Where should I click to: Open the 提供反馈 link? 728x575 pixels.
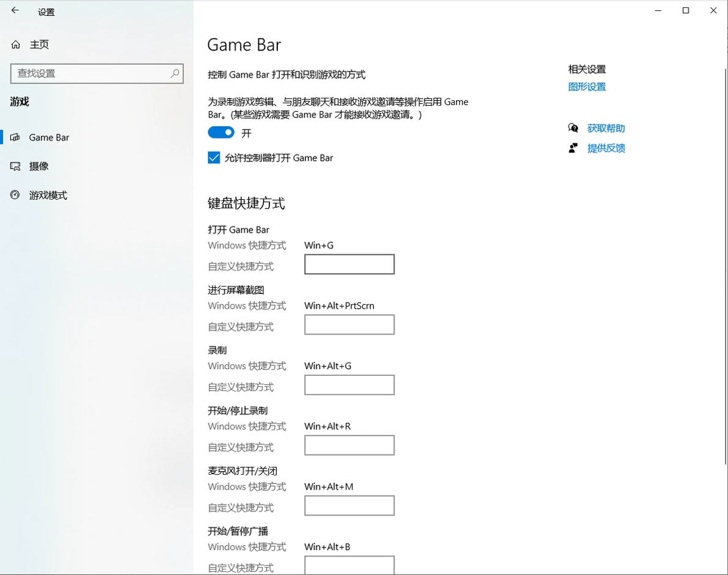(606, 148)
